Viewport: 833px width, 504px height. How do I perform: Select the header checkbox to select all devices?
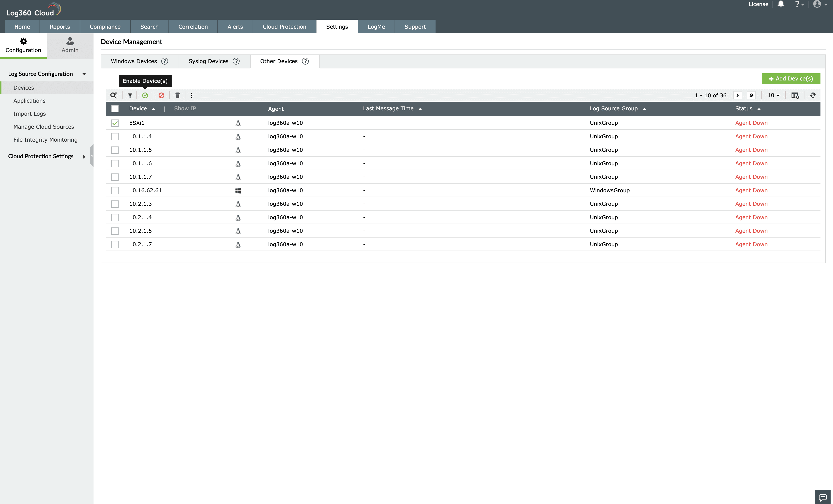click(x=115, y=108)
